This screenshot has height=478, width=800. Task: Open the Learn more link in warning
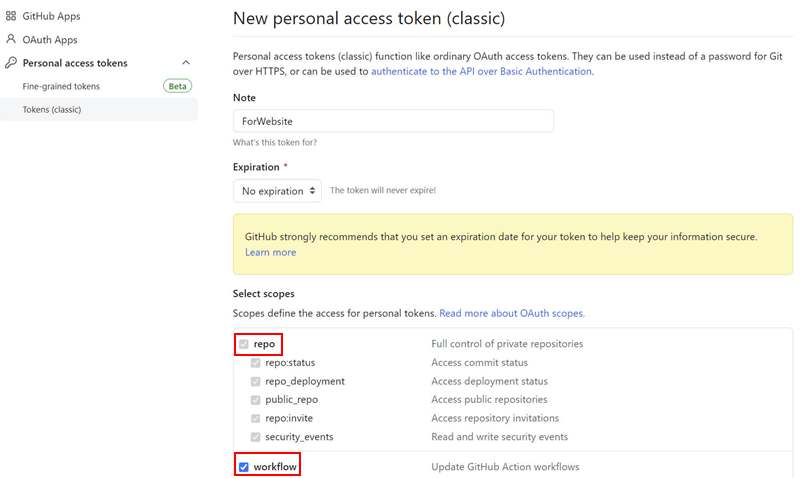click(270, 252)
